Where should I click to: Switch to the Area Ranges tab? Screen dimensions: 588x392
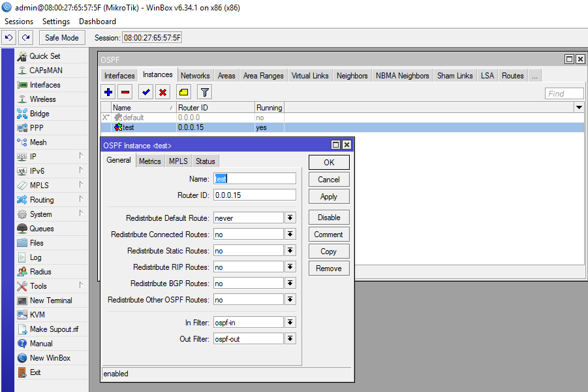coord(263,76)
